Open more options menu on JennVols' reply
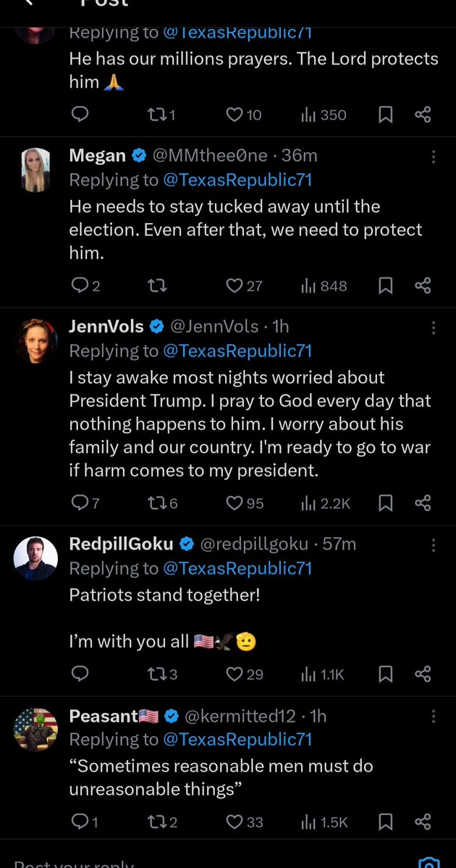Screen dimensions: 456x868 click(x=434, y=328)
